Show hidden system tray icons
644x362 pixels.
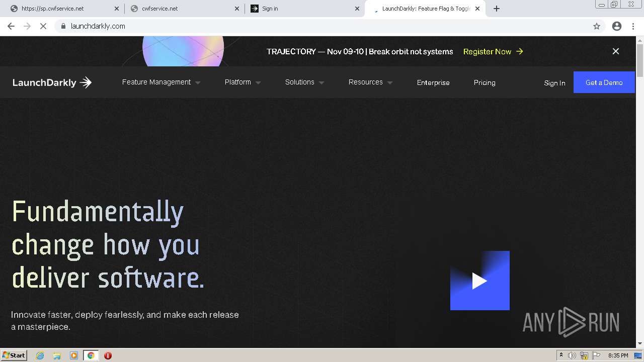point(561,355)
